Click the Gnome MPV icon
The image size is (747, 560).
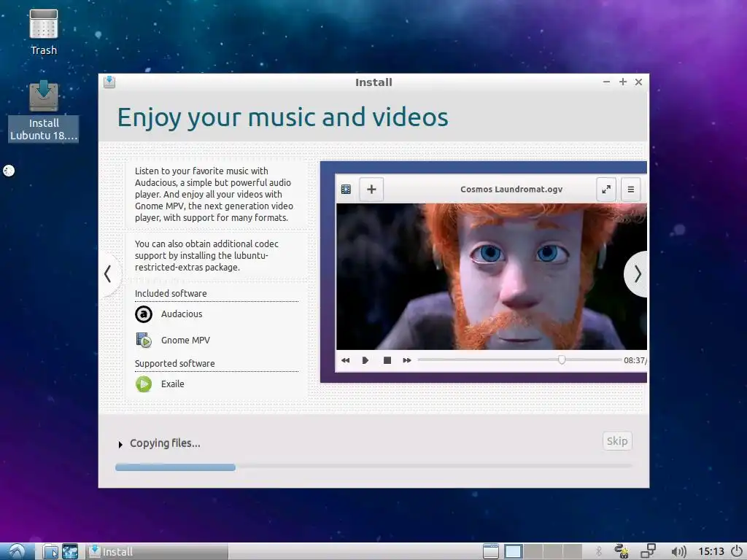144,340
